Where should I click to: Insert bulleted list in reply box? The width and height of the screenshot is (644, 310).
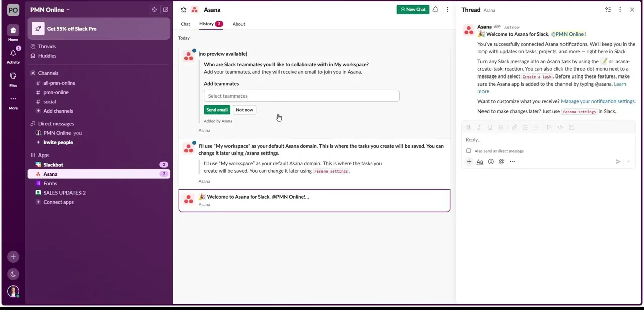536,127
